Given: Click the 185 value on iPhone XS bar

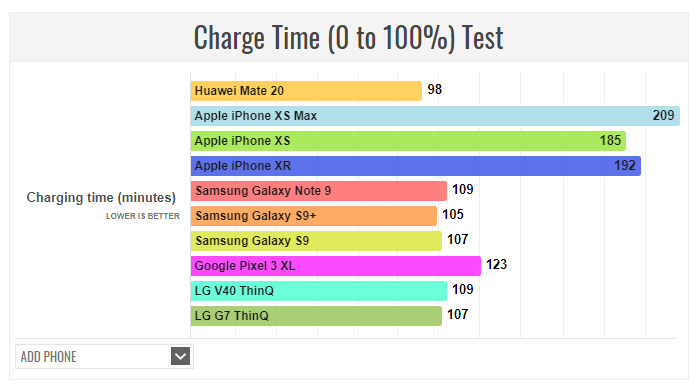Looking at the screenshot, I should coord(610,140).
